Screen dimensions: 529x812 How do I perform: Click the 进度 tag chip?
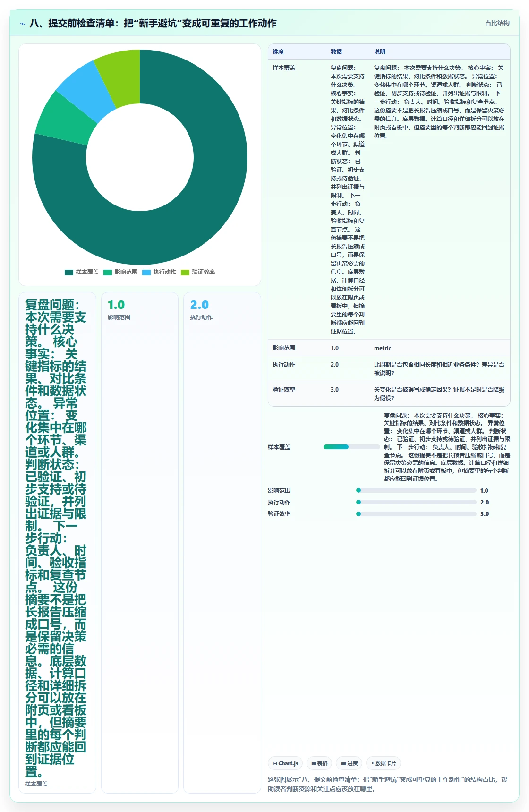[x=350, y=763]
